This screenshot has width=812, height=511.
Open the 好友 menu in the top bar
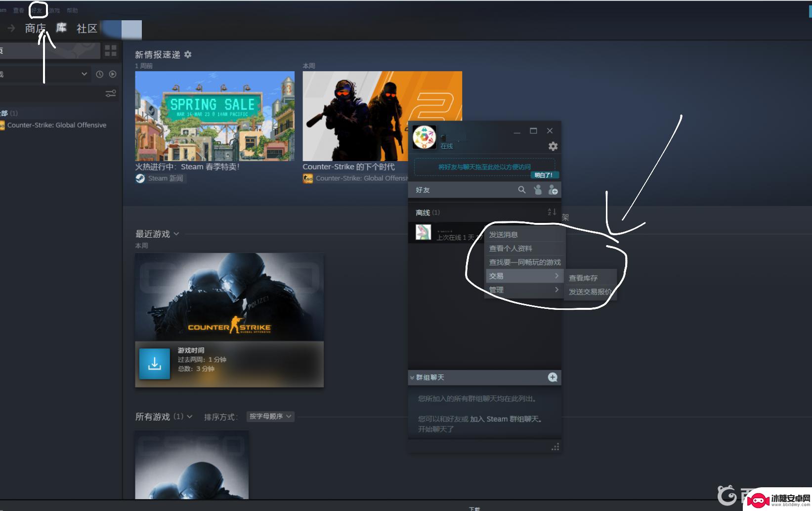pyautogui.click(x=37, y=10)
